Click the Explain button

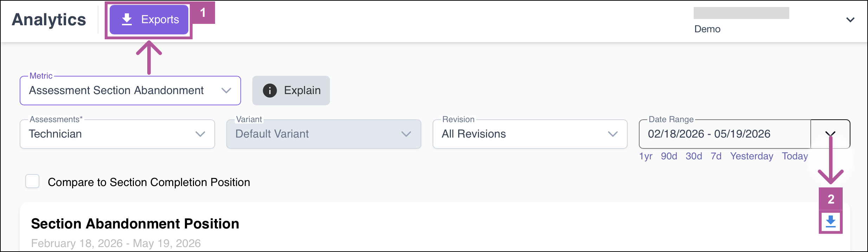(x=291, y=91)
